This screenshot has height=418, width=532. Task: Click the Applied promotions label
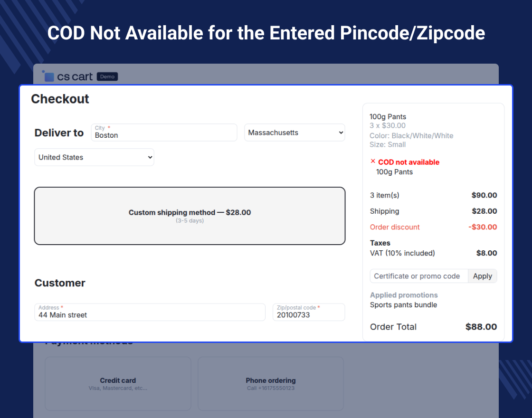pos(404,295)
